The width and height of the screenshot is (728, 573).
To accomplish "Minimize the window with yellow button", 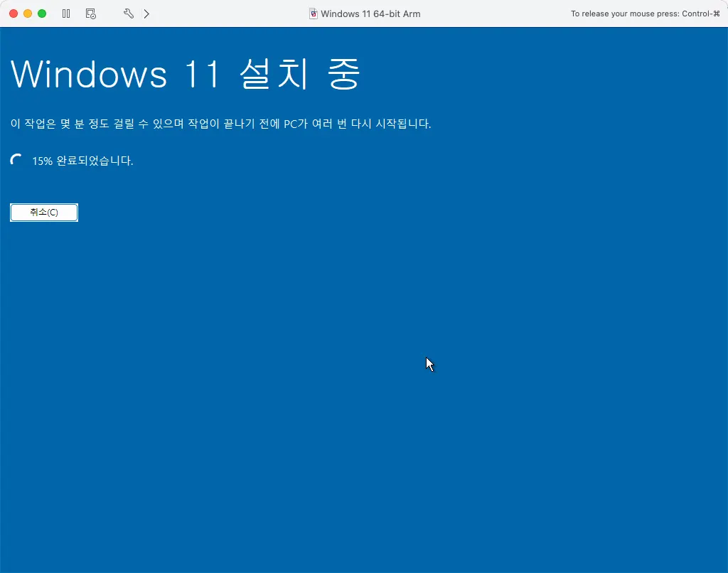I will 28,14.
